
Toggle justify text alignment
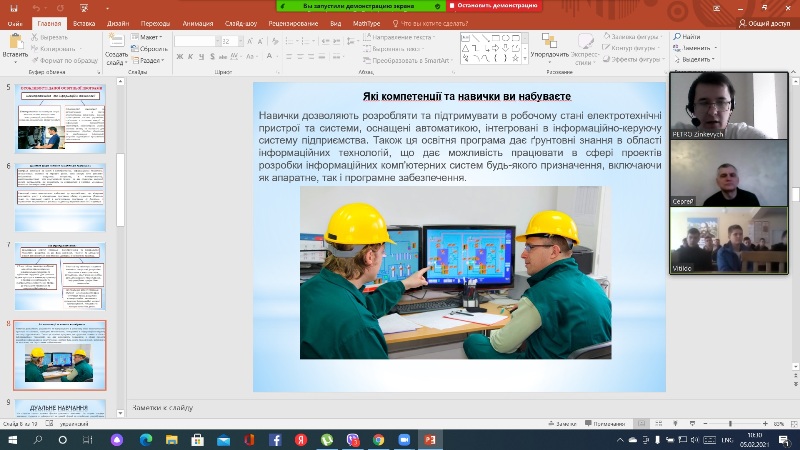point(322,57)
